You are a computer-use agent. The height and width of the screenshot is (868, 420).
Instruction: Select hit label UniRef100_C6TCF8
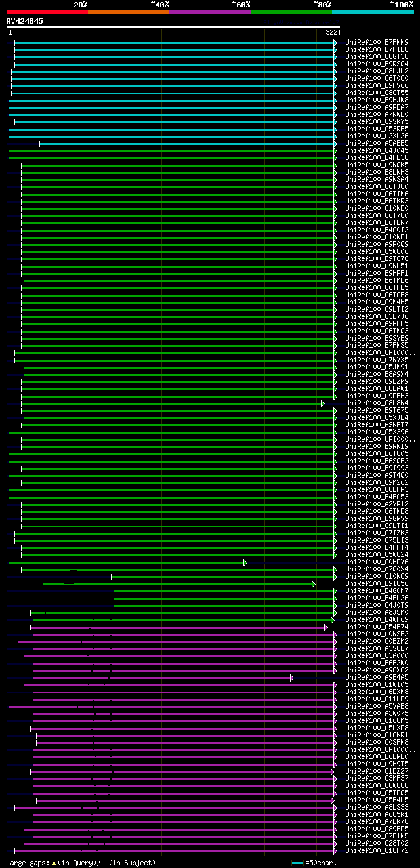coord(377,295)
